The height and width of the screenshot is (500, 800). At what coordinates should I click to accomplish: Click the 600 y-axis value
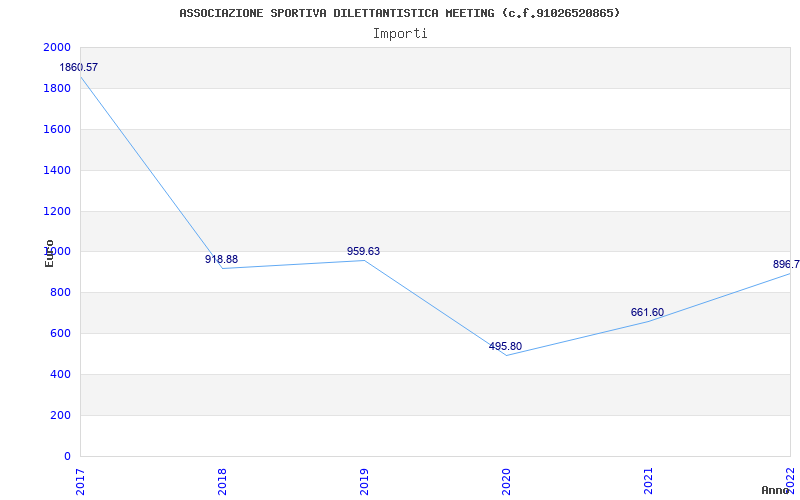click(x=61, y=334)
